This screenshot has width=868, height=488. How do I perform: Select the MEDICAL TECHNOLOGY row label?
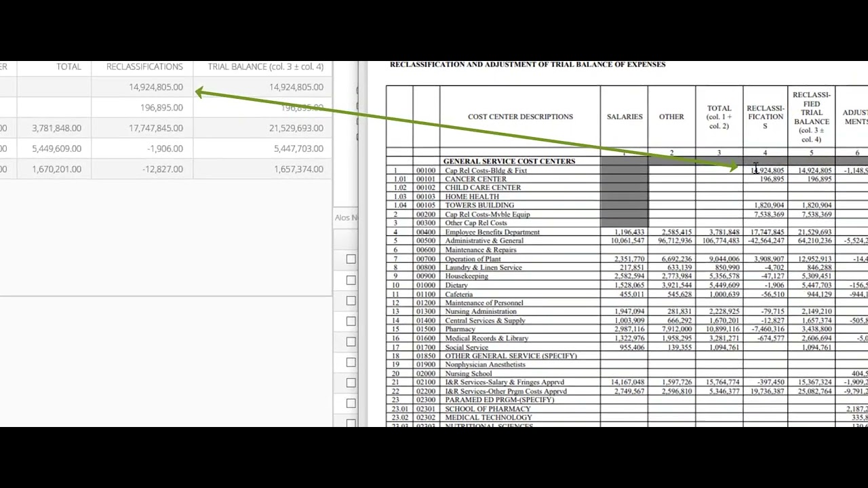(488, 418)
